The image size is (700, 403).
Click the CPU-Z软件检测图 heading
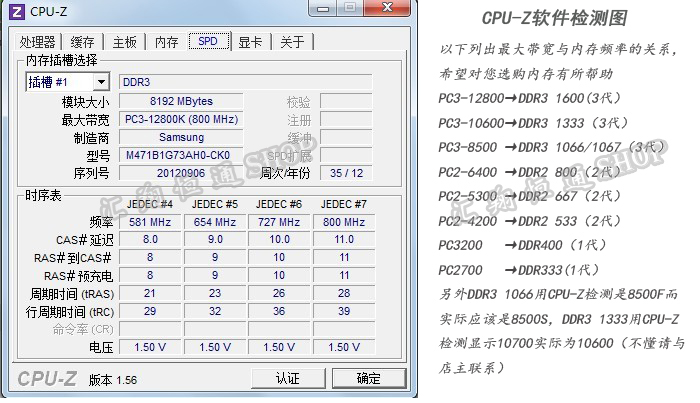(x=554, y=18)
